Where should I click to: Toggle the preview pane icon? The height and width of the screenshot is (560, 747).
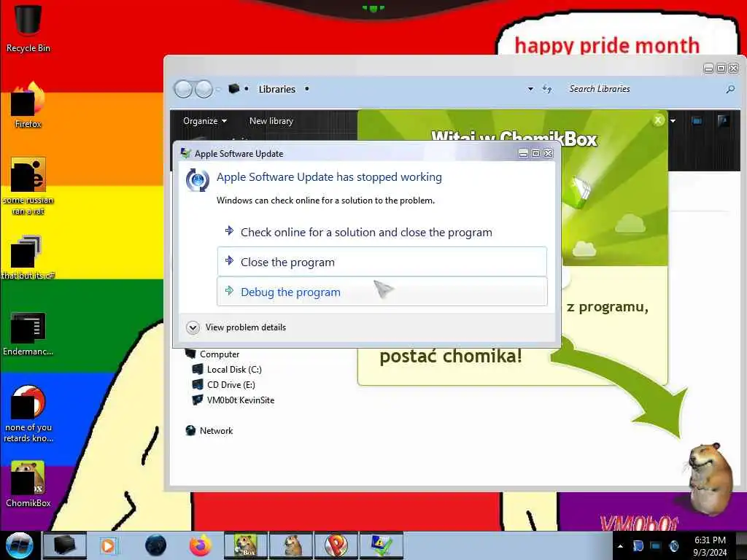[697, 121]
